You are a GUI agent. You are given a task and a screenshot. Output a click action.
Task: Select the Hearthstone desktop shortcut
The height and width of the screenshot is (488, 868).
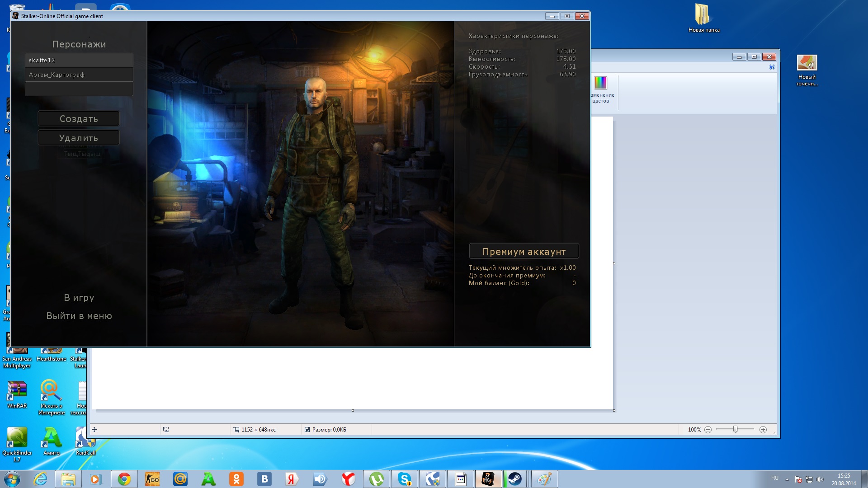click(51, 355)
